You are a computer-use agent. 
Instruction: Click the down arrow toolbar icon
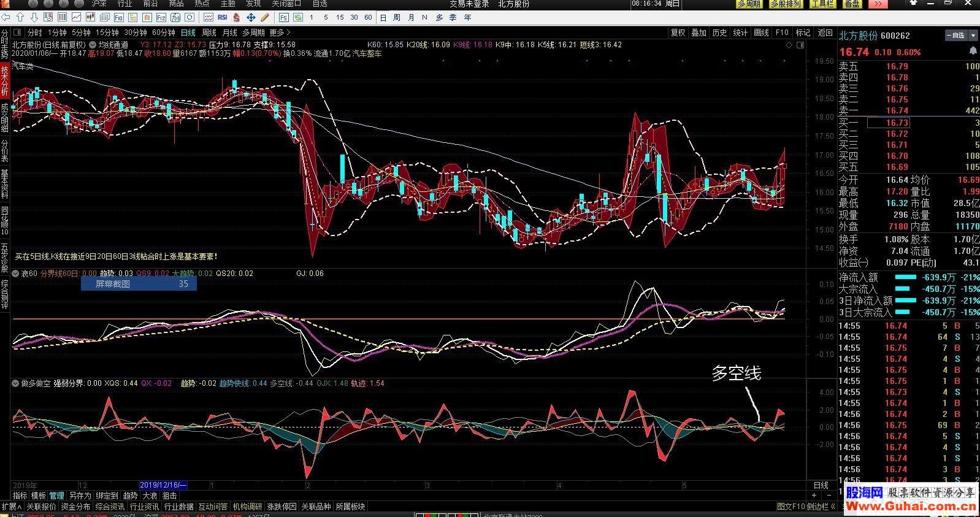[34, 17]
